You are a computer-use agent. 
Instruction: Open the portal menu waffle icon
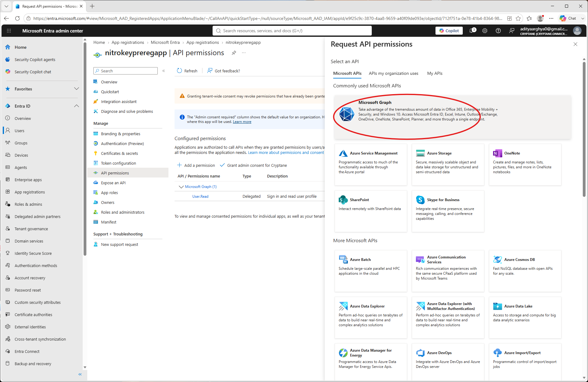click(x=9, y=31)
